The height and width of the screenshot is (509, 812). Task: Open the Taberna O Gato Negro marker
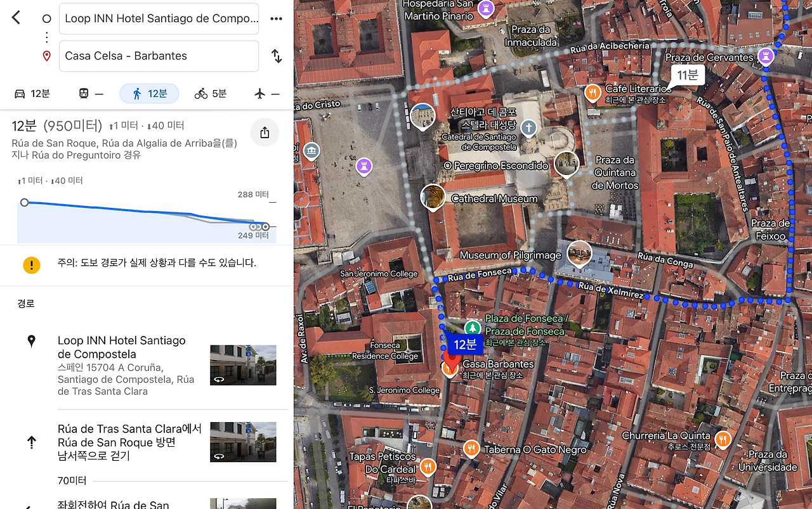(470, 449)
